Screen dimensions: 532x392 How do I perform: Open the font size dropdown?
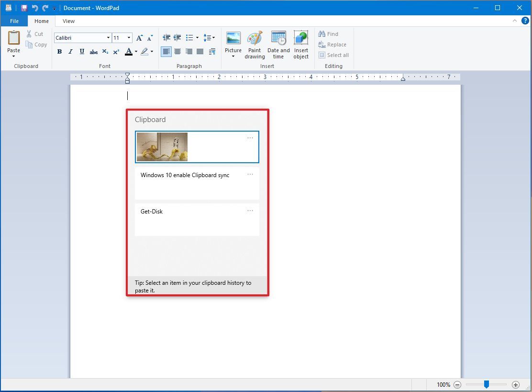[x=129, y=37]
